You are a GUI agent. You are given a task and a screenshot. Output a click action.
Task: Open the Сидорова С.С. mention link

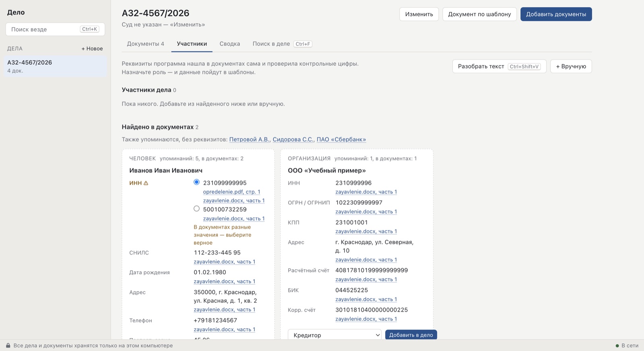(293, 140)
